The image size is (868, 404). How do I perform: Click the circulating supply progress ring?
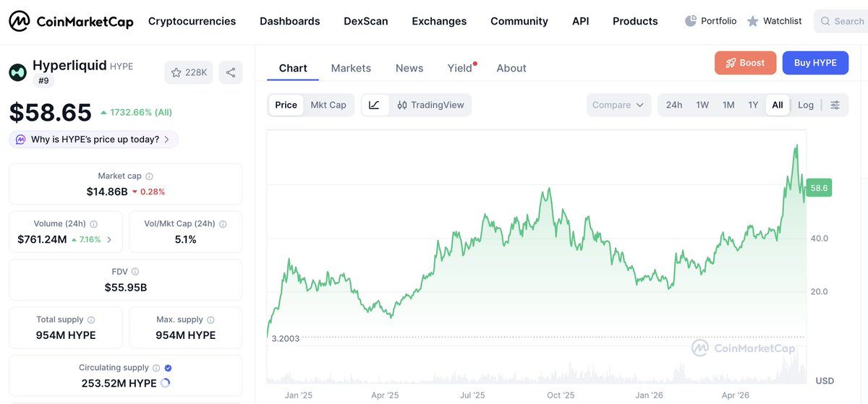165,383
